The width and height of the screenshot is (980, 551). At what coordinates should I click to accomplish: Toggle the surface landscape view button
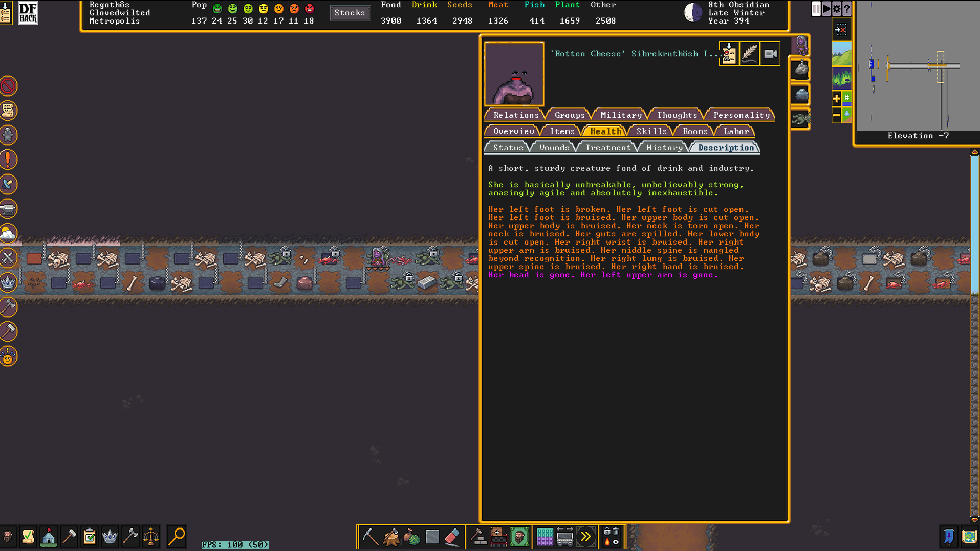pos(842,55)
